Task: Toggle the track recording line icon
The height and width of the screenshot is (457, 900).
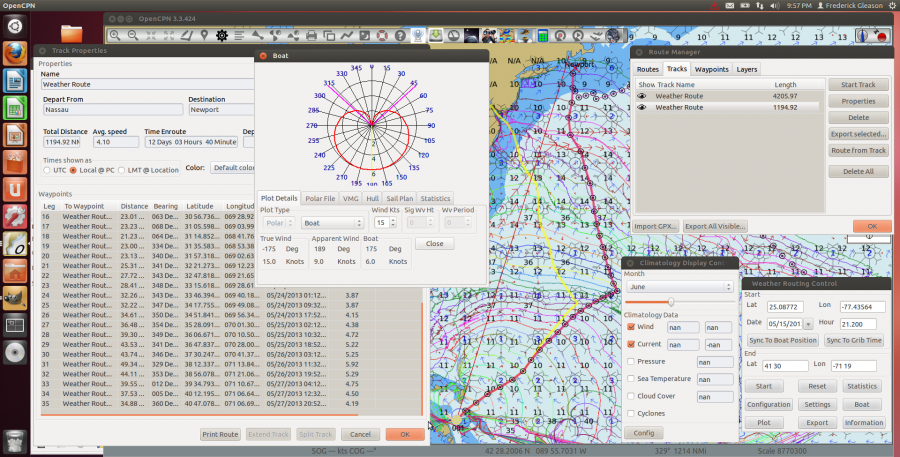Action: coord(347,36)
